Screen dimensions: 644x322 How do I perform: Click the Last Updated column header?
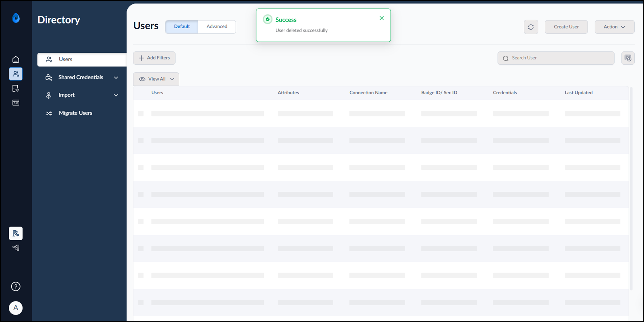[578, 93]
